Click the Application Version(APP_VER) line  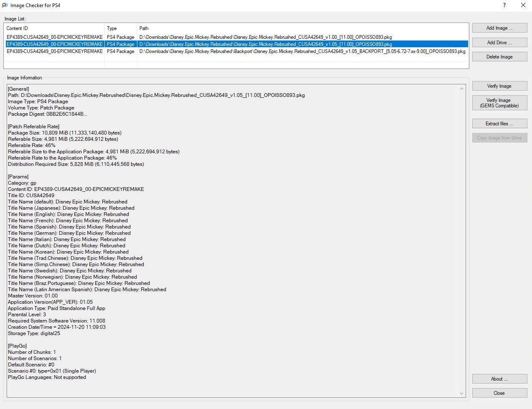(51, 302)
